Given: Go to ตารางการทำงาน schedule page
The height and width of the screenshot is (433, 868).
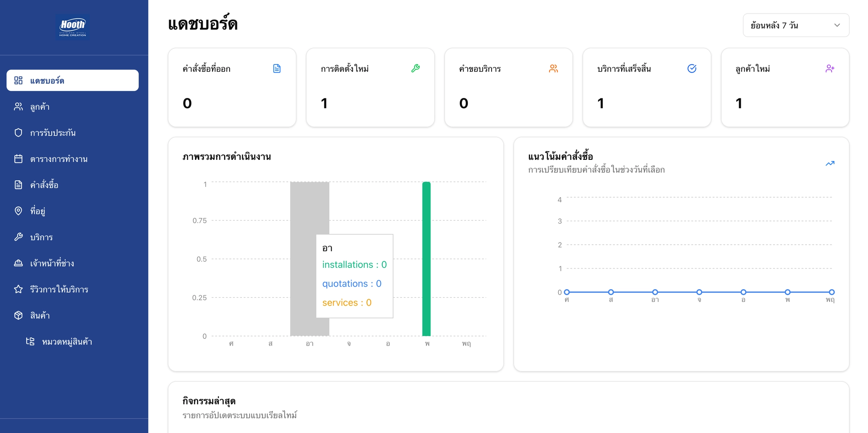Looking at the screenshot, I should 58,159.
